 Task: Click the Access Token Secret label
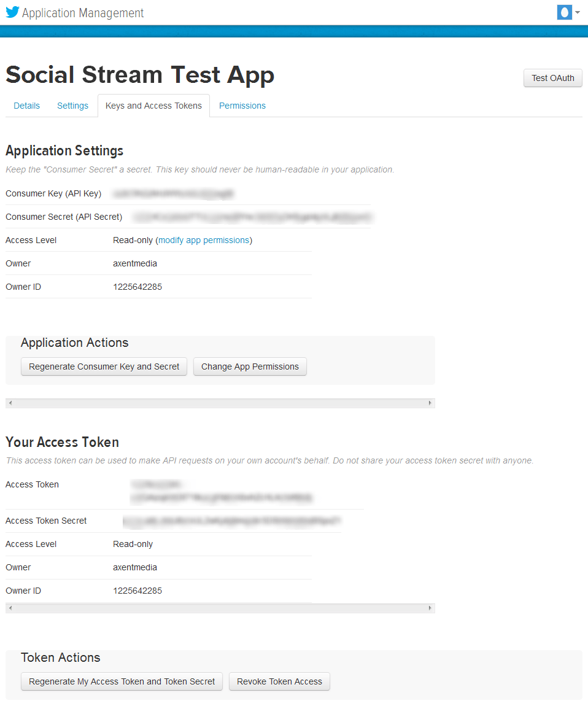(46, 521)
